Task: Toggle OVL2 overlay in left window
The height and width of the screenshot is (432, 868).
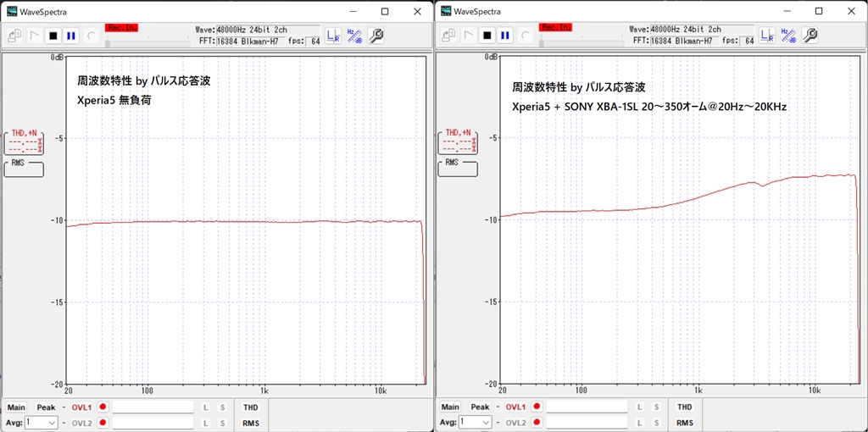Action: coord(82,423)
